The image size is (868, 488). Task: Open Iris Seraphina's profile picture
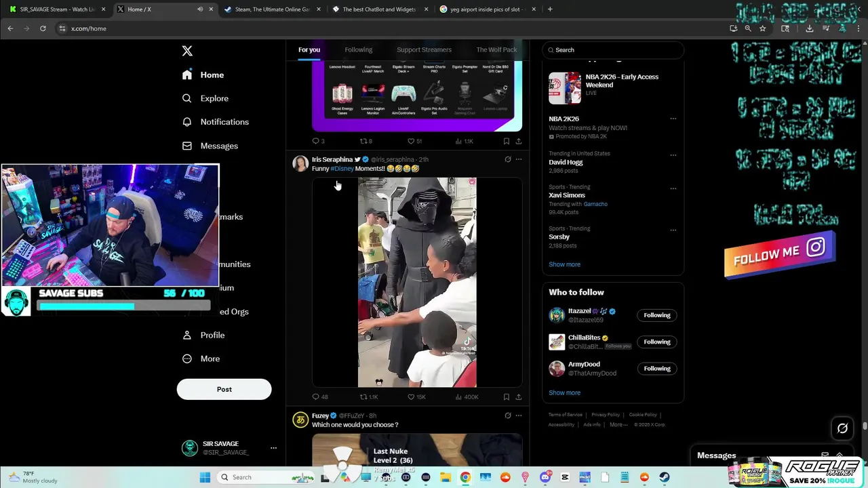[300, 163]
